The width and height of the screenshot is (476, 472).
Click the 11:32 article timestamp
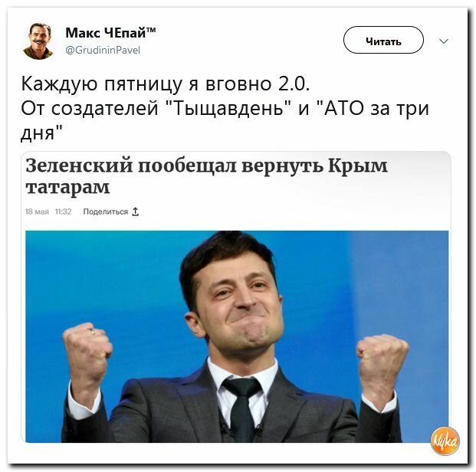point(63,211)
